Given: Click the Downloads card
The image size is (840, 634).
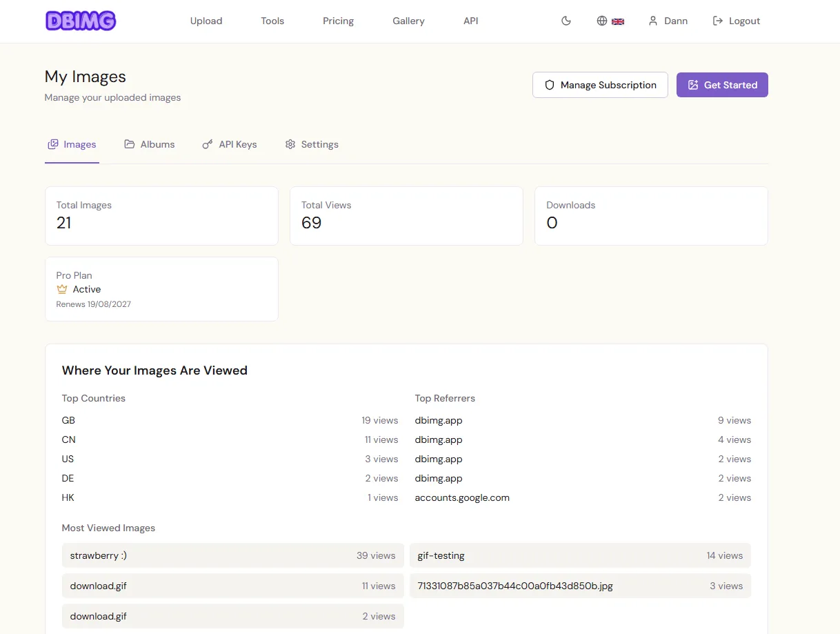Looking at the screenshot, I should pyautogui.click(x=651, y=216).
